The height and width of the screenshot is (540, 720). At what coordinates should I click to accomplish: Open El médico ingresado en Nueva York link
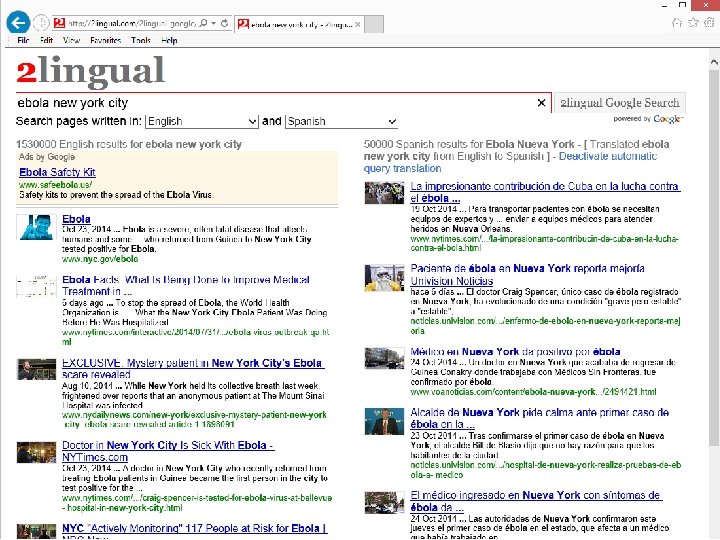535,501
